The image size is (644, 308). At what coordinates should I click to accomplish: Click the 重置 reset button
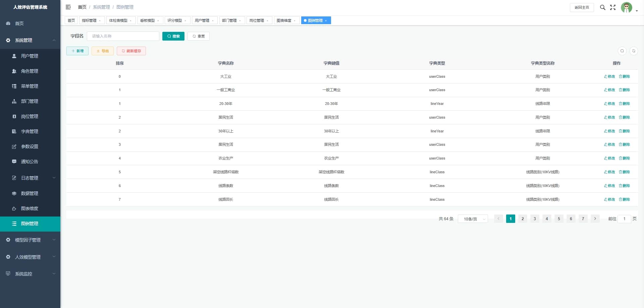coord(199,36)
